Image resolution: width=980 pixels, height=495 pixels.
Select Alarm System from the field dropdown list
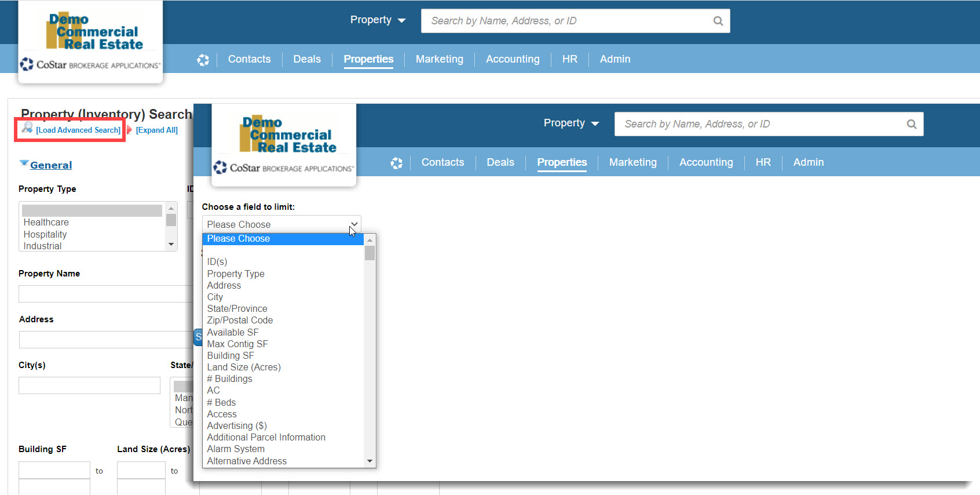[x=283, y=449]
